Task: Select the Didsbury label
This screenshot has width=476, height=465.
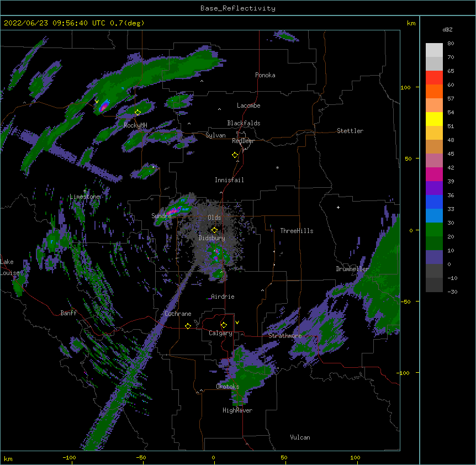Action: click(211, 238)
